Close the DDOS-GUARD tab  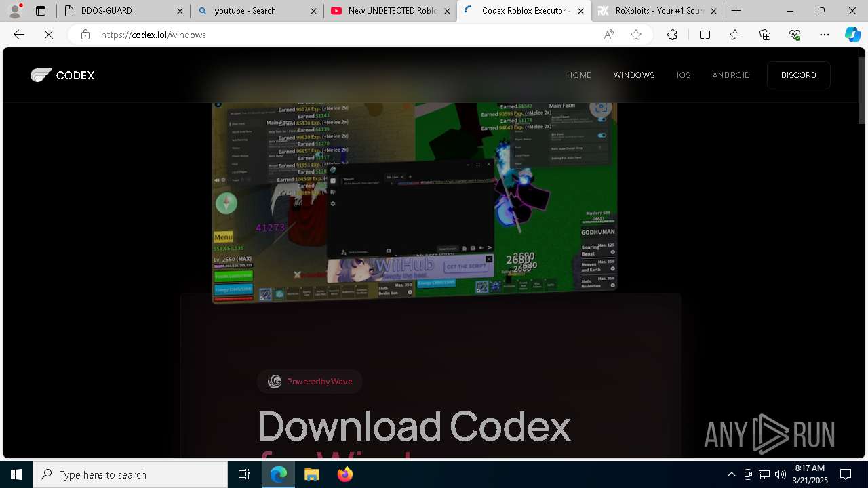[180, 11]
